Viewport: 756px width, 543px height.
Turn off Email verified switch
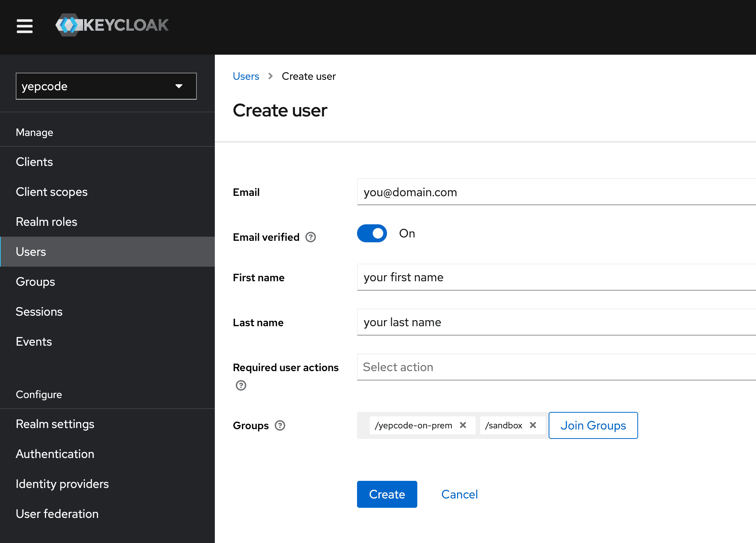372,233
